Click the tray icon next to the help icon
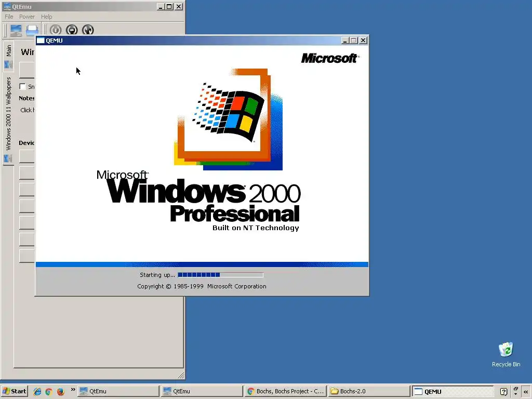The image size is (532, 399). (515, 391)
